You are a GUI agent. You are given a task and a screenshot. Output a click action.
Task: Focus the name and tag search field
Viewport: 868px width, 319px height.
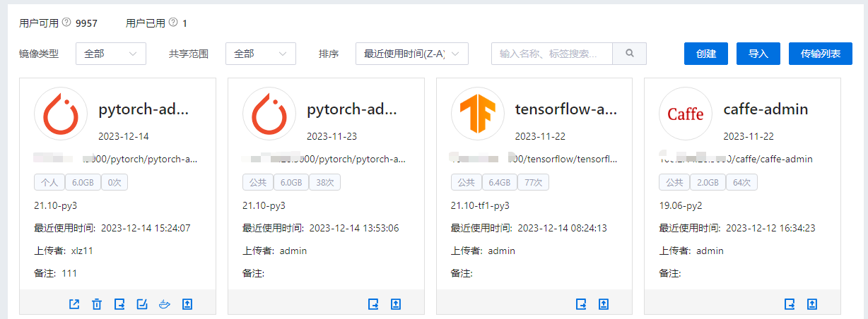pos(551,54)
